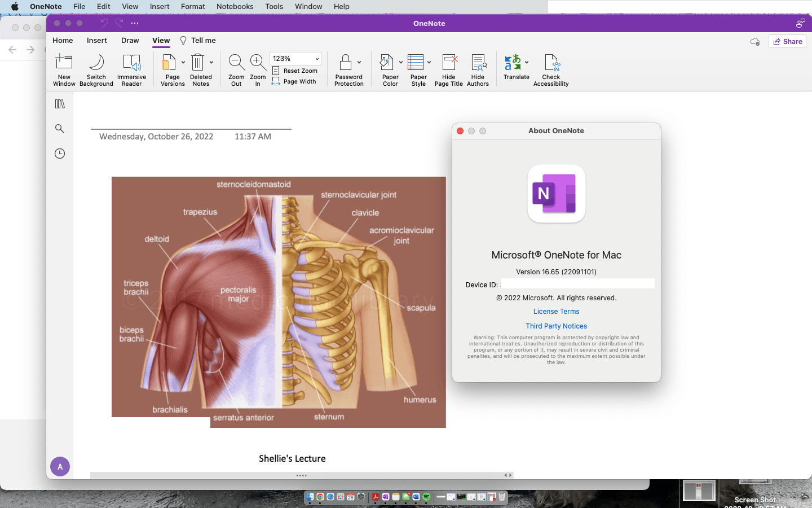Image resolution: width=812 pixels, height=508 pixels.
Task: Click the Tell me lightbulb icon
Action: pos(183,41)
